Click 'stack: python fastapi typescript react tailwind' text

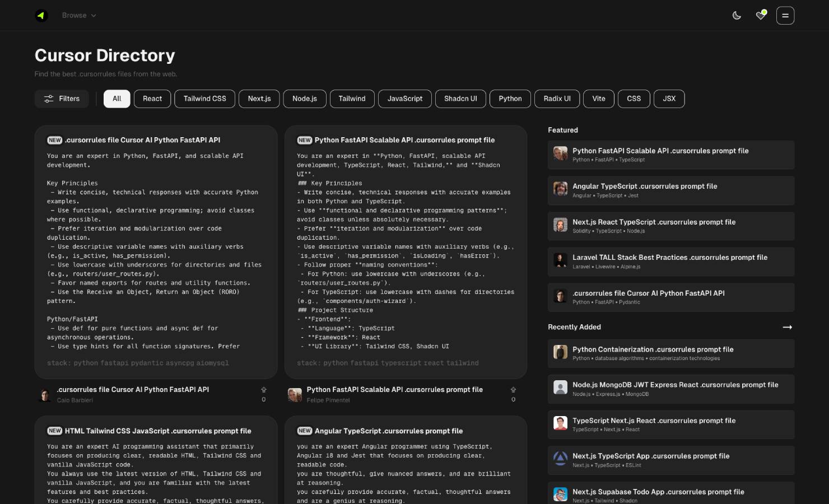pyautogui.click(x=388, y=363)
